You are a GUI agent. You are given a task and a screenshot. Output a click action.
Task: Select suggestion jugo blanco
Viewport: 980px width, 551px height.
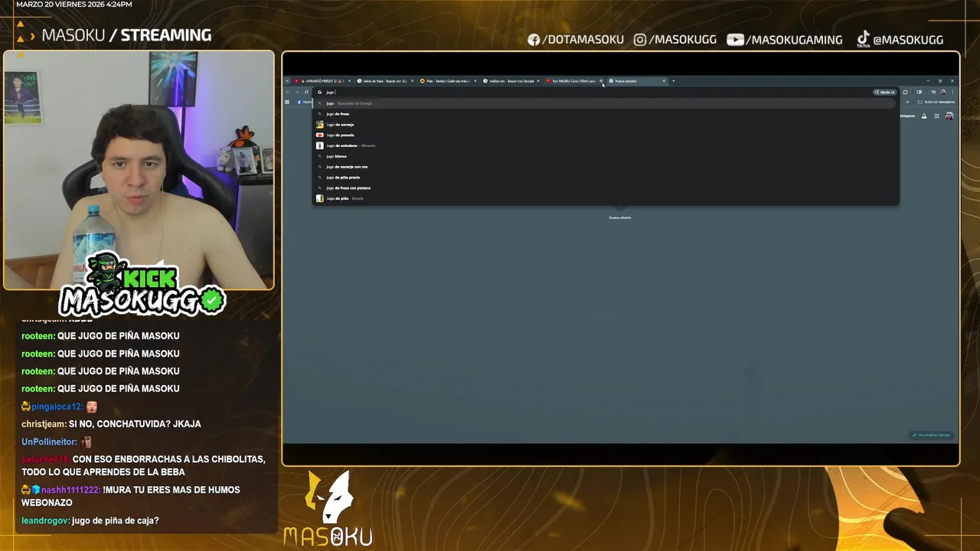click(x=605, y=156)
